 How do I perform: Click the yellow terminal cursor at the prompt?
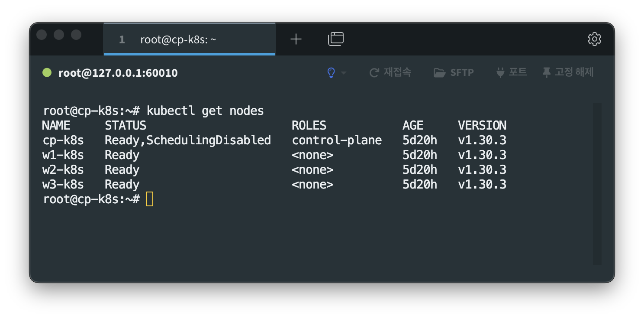(x=150, y=199)
